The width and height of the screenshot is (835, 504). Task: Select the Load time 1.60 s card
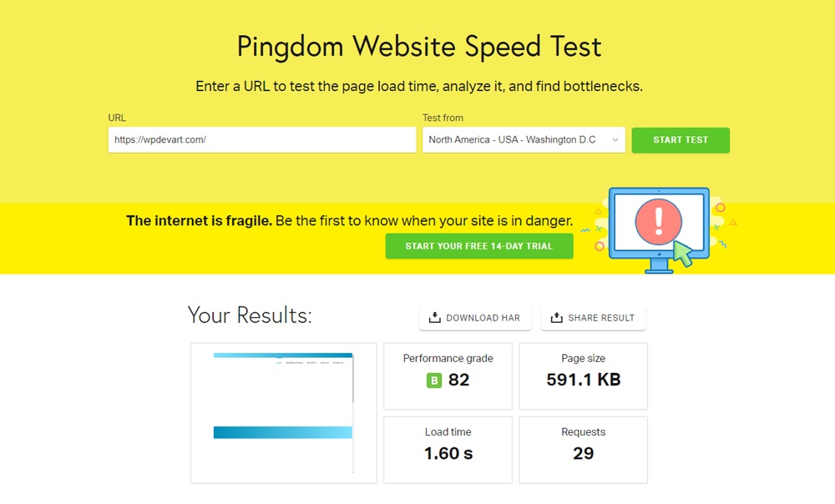pos(448,450)
